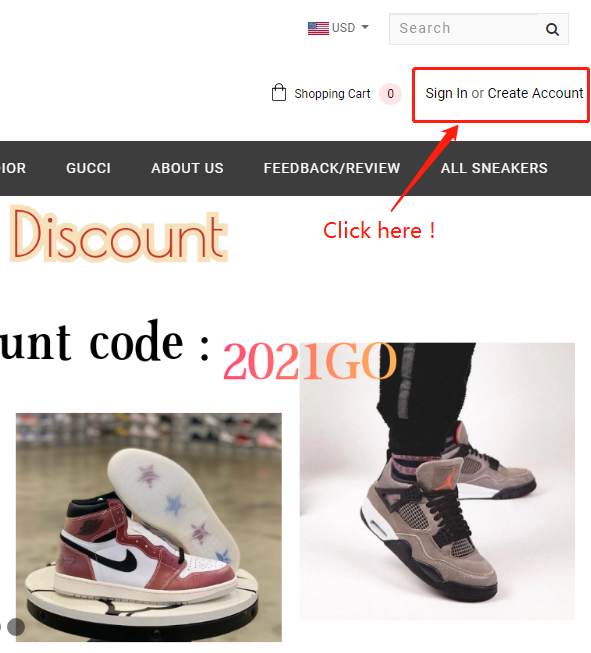591x653 pixels.
Task: Click the US flag currency icon
Action: coord(318,28)
